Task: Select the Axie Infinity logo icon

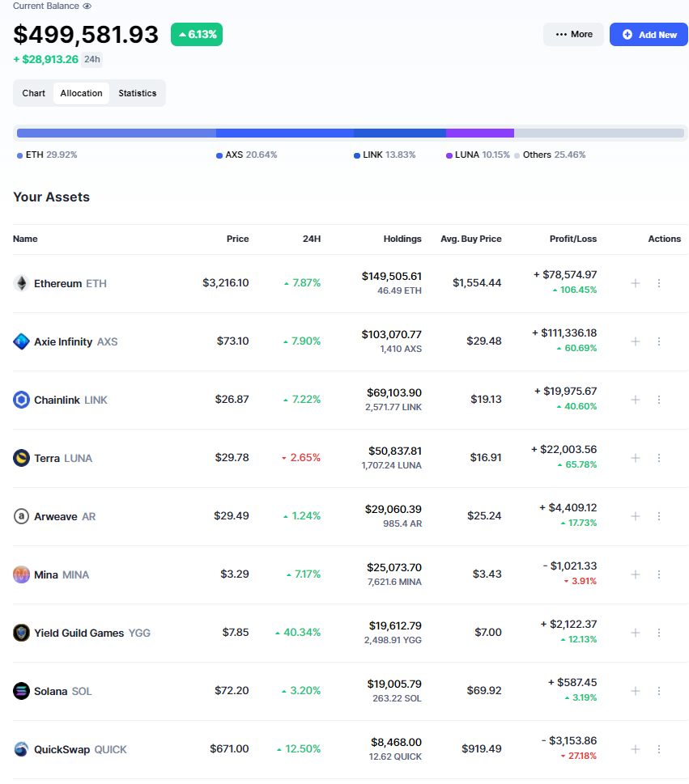Action: coord(21,341)
